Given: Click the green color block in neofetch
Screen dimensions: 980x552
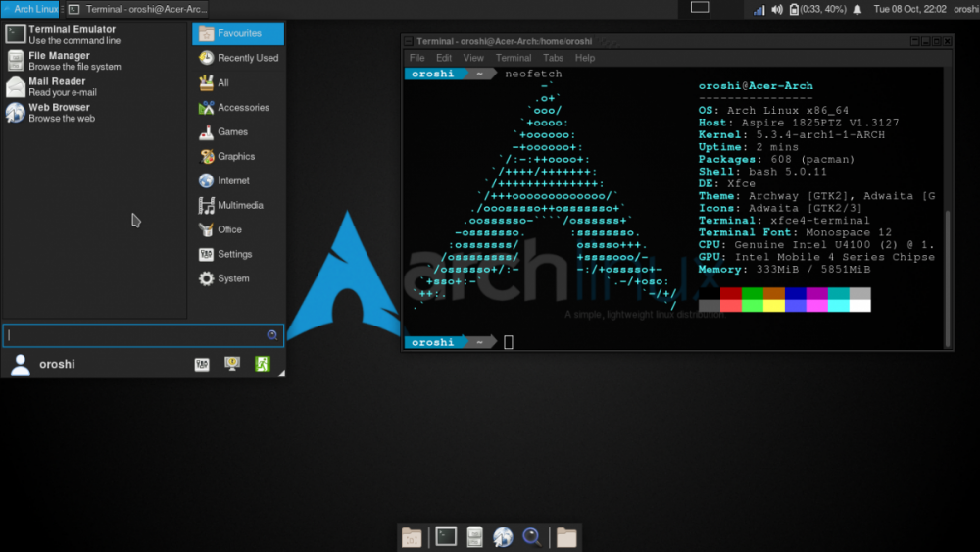Looking at the screenshot, I should (752, 294).
